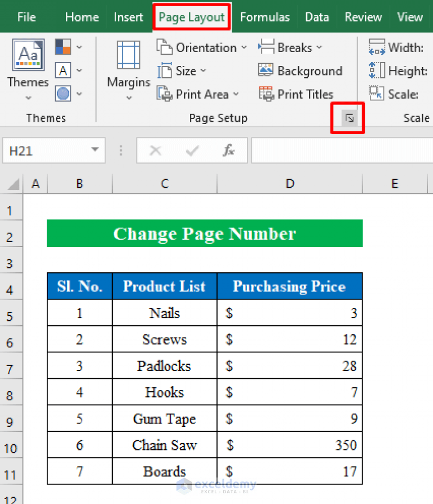Click the Select All corner triangle
This screenshot has width=433, height=504.
point(13,184)
